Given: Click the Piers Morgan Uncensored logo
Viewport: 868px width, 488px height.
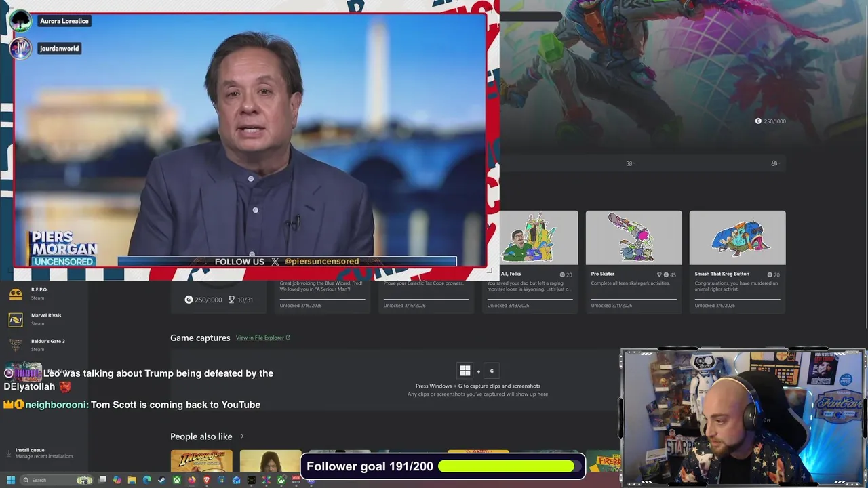Looking at the screenshot, I should (x=64, y=249).
